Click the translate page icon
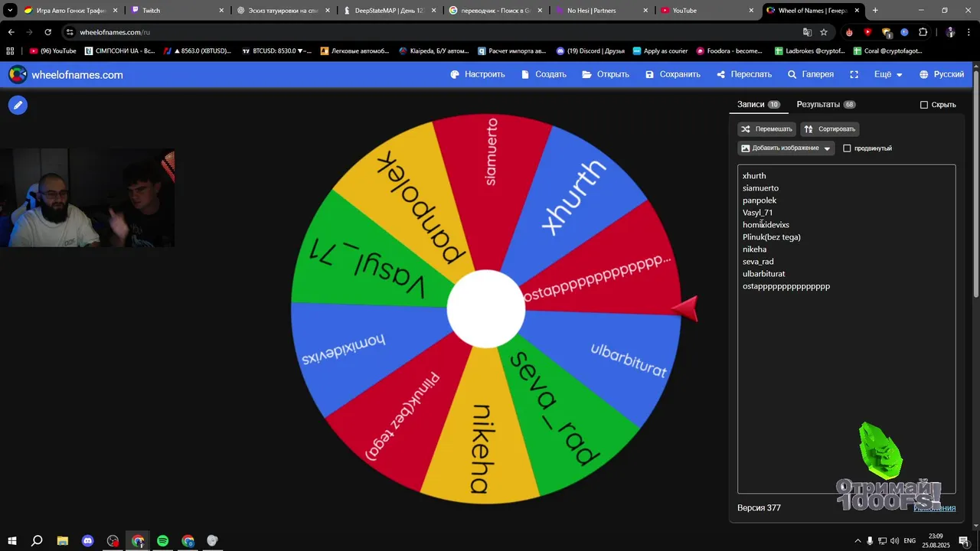This screenshot has width=980, height=551. pos(807,32)
